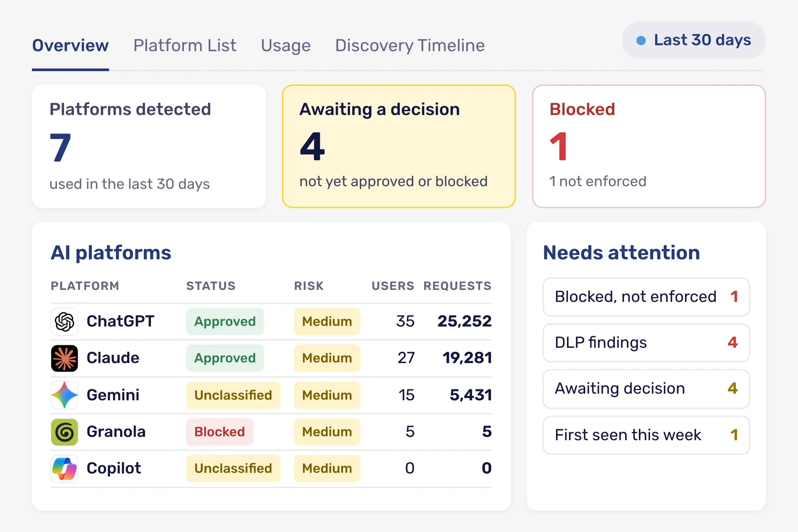Select the Granola platform name
798x532 pixels.
pos(116,432)
